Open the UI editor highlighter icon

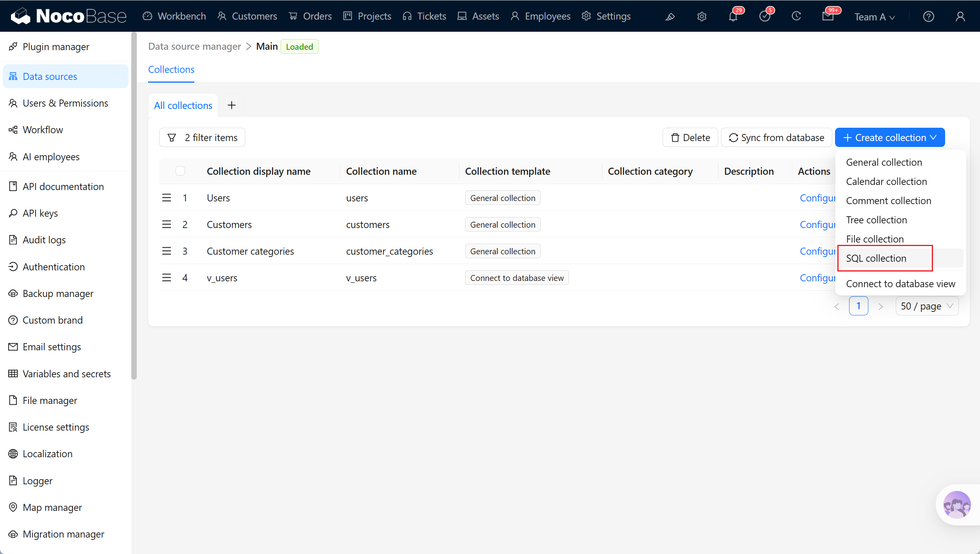670,16
